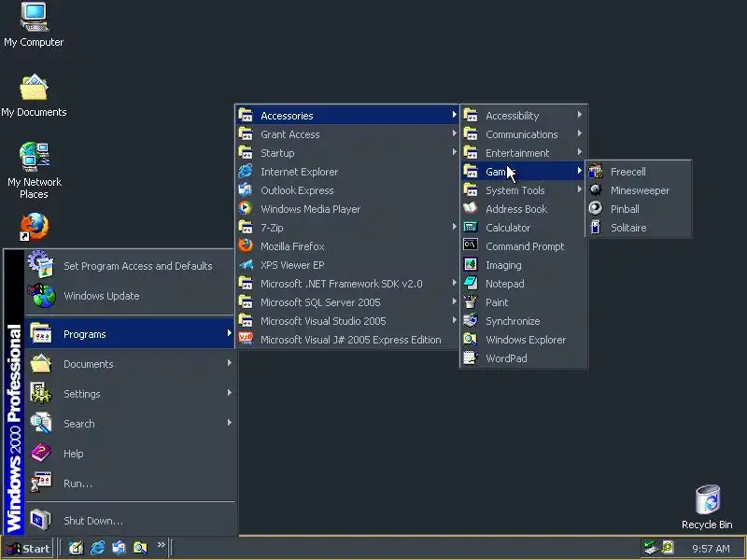The image size is (747, 560).
Task: Click the Games entry in Accessories
Action: 523,172
